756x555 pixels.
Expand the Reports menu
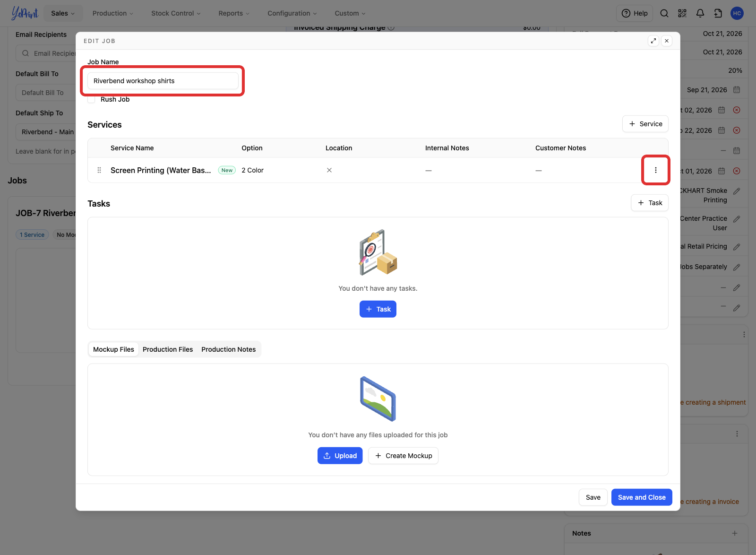tap(234, 13)
